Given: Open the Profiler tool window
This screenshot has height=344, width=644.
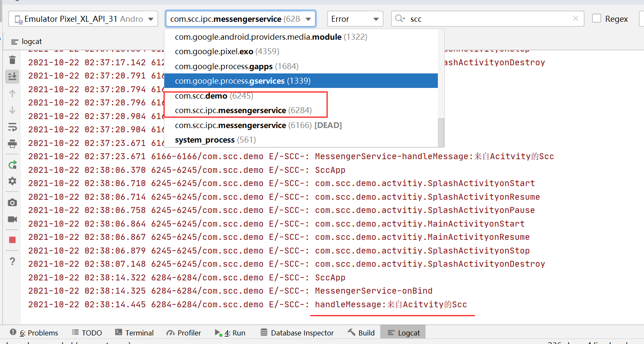Looking at the screenshot, I should [x=184, y=333].
